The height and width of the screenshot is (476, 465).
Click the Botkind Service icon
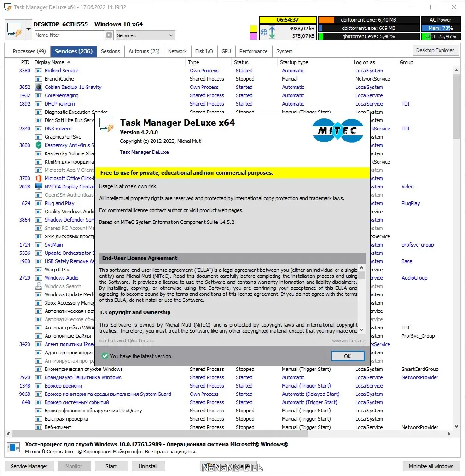click(39, 71)
